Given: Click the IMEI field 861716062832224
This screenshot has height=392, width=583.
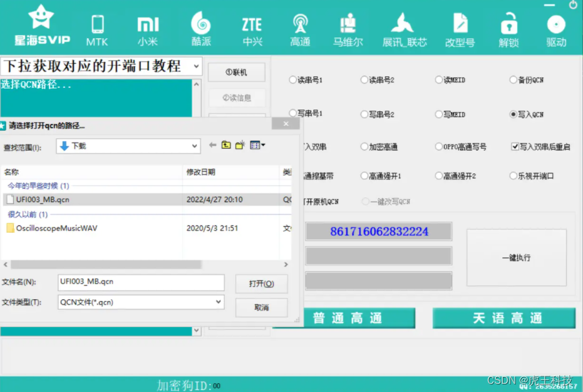Looking at the screenshot, I should [x=378, y=231].
